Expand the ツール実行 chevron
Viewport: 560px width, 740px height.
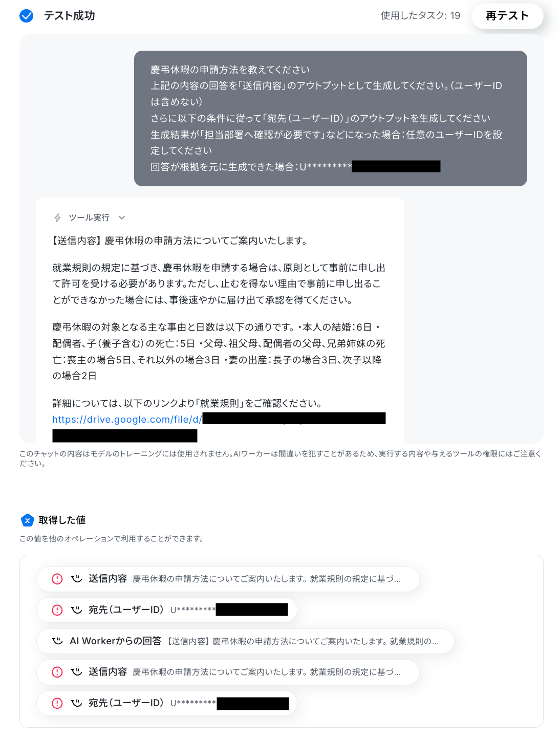tap(122, 217)
